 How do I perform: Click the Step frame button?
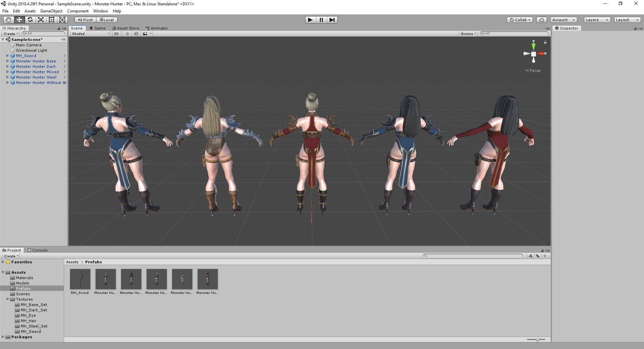pyautogui.click(x=332, y=20)
